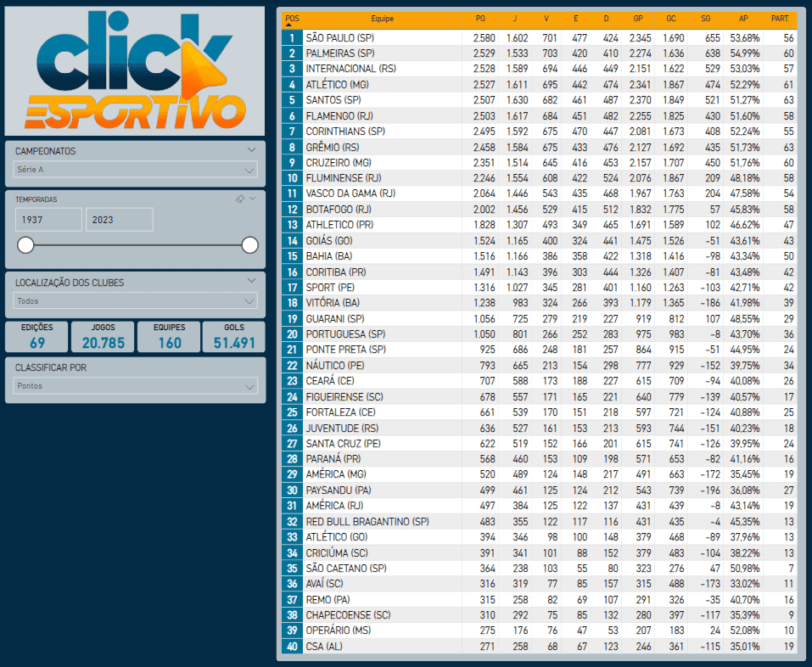Click the 1937 start year field
Screen dimensions: 812x667
tap(48, 220)
